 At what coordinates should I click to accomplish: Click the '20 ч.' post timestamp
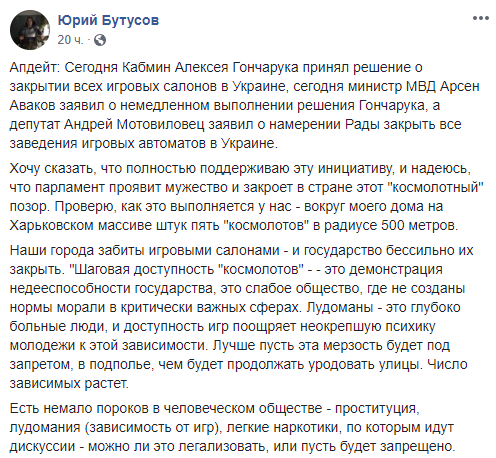[70, 40]
